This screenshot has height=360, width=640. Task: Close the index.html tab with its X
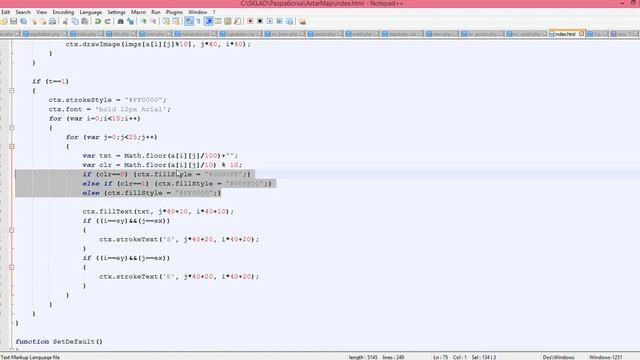(x=582, y=34)
